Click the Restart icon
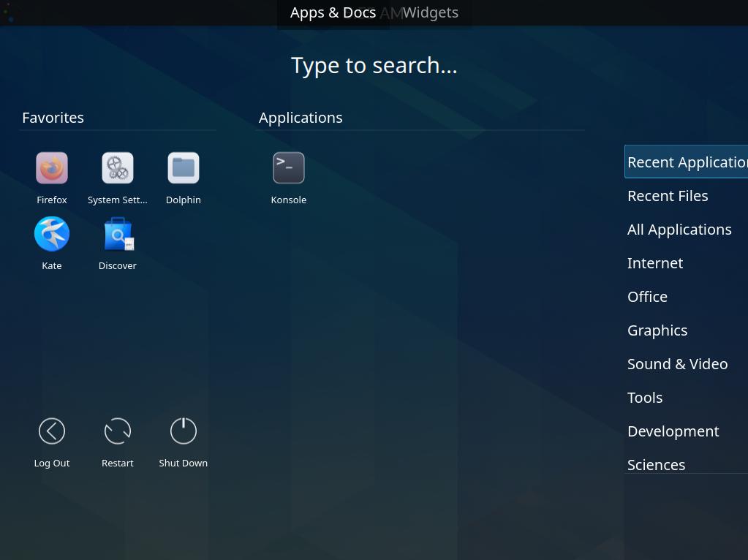Viewport: 748px width, 560px height. (x=117, y=431)
